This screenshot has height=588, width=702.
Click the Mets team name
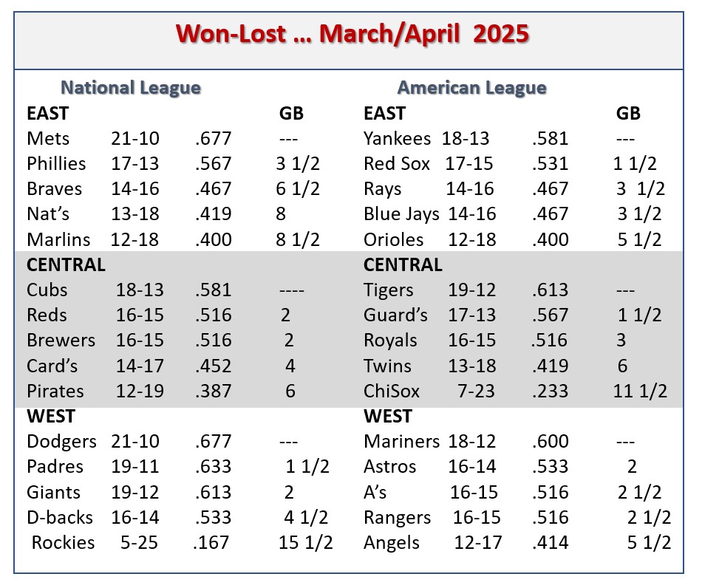(x=48, y=139)
